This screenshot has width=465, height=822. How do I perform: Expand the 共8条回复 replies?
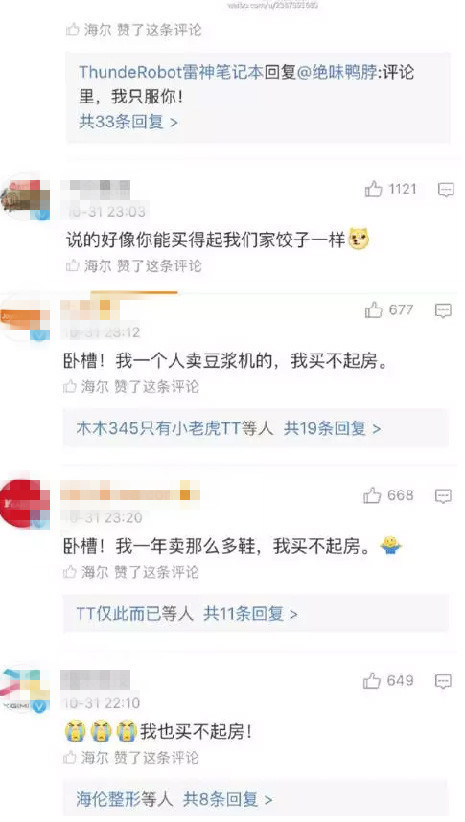[x=228, y=799]
